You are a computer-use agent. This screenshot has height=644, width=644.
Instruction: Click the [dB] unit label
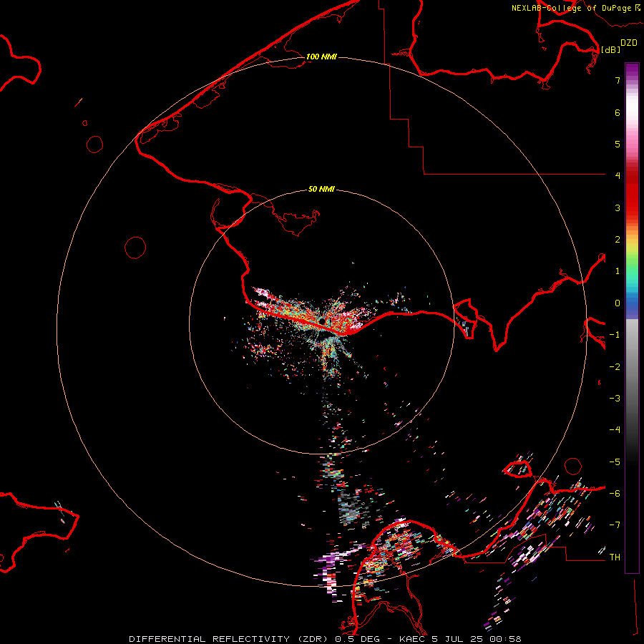610,49
